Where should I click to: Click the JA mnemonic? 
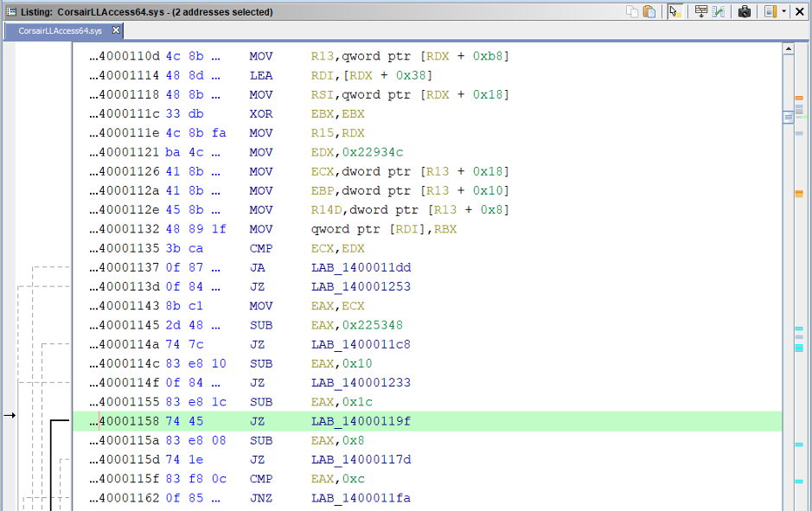pyautogui.click(x=258, y=268)
